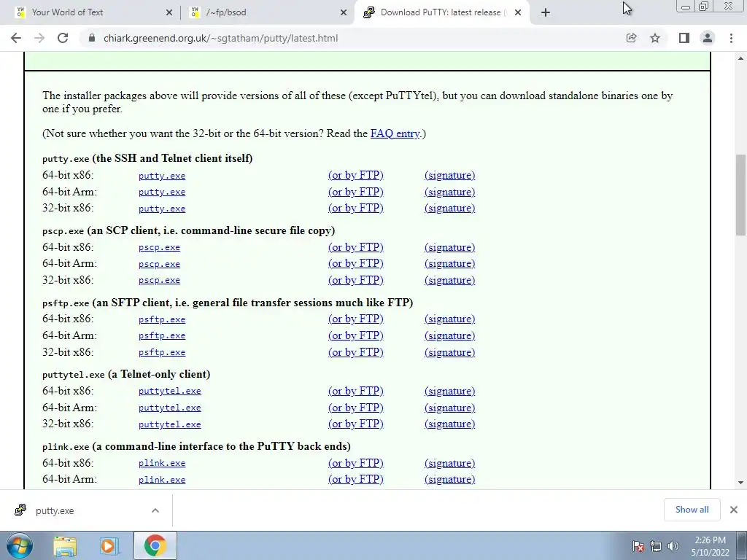This screenshot has width=747, height=560.
Task: Click Chrome icon in taskbar
Action: click(155, 545)
